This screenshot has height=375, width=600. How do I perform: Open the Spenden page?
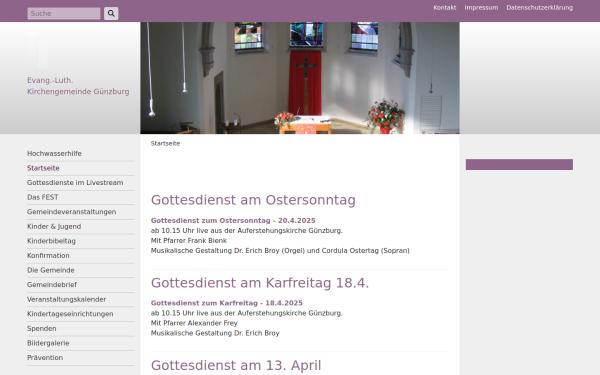pyautogui.click(x=42, y=328)
